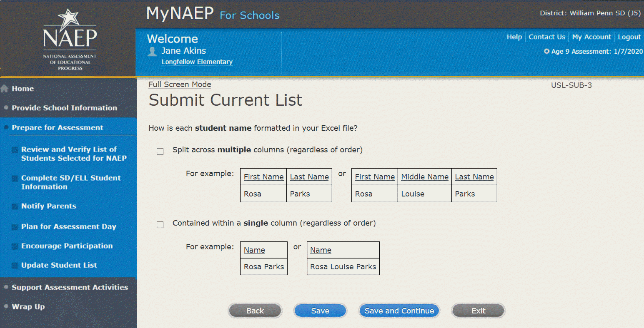Image resolution: width=644 pixels, height=328 pixels.
Task: Click the Age 9 Assessment radio icon
Action: coord(546,52)
